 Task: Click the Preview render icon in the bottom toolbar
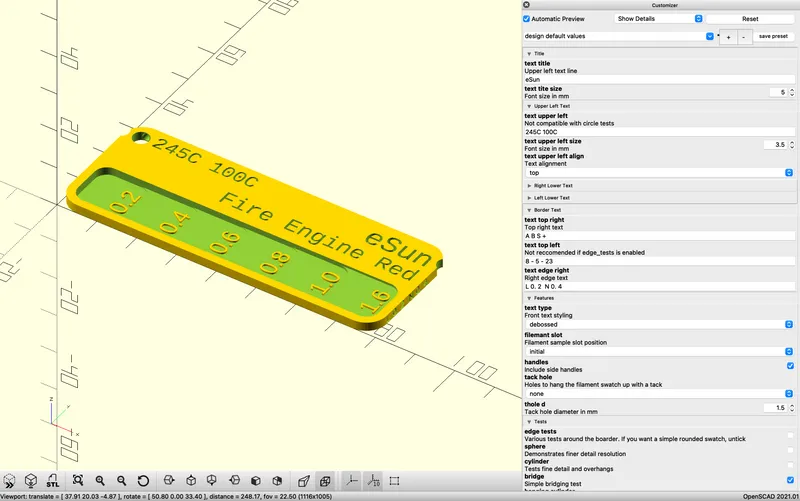9,481
